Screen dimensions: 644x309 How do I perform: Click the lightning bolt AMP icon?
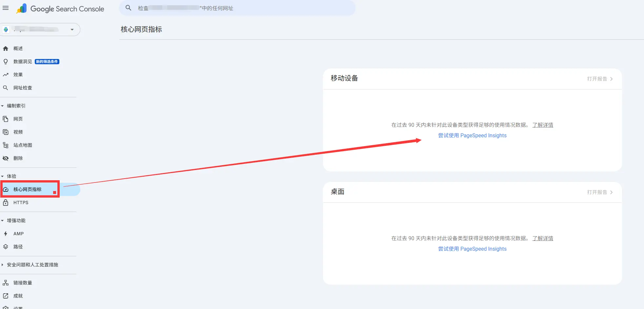point(6,234)
